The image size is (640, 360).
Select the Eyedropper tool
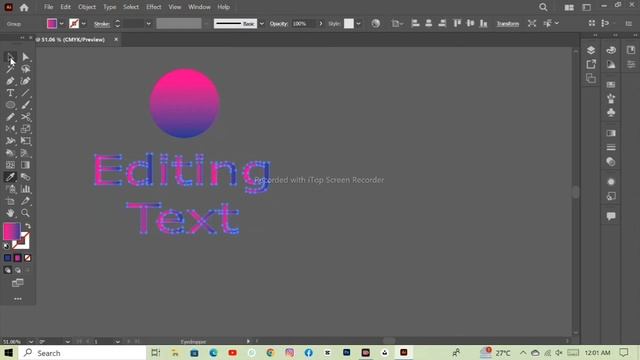coord(10,177)
